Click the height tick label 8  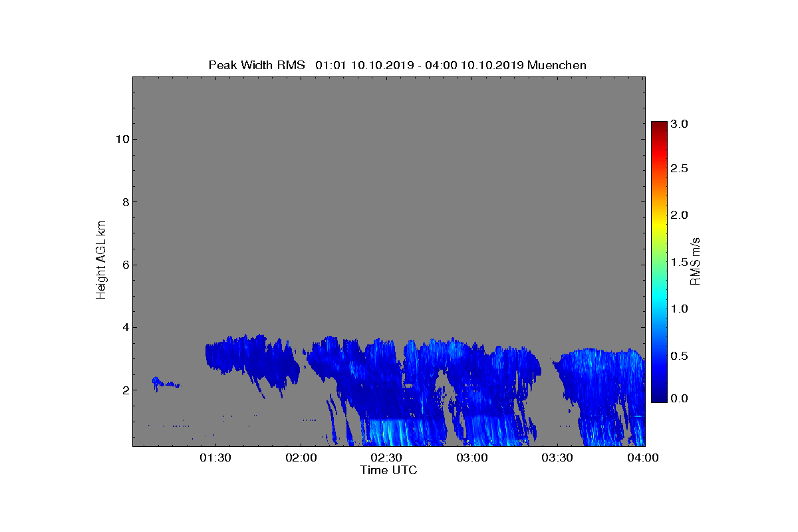click(x=124, y=202)
